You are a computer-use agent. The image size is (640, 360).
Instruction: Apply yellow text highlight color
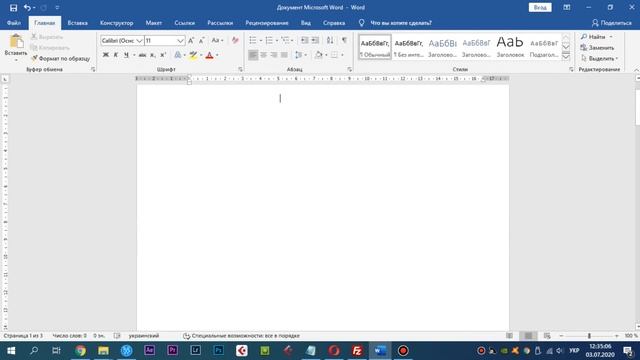[193, 55]
